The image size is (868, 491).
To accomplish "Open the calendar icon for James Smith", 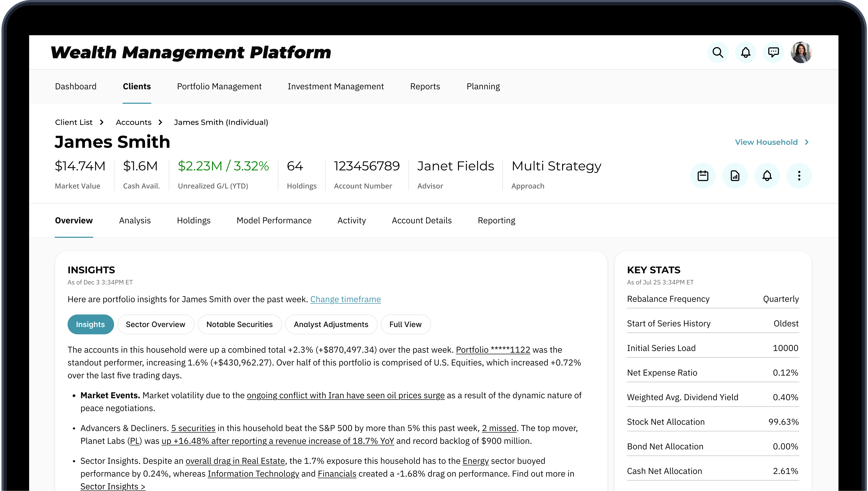I will click(703, 176).
